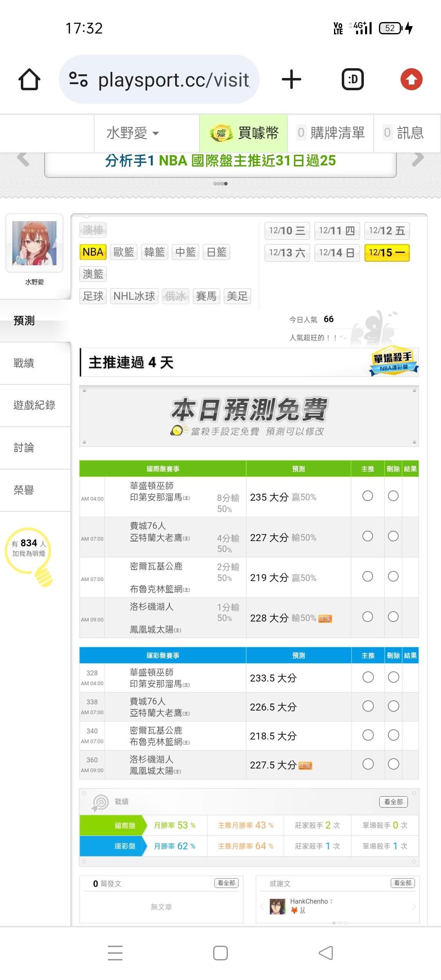The width and height of the screenshot is (441, 980).
Task: Select 主推 radio for international 洛杉磯湖人 game
Action: 367,617
